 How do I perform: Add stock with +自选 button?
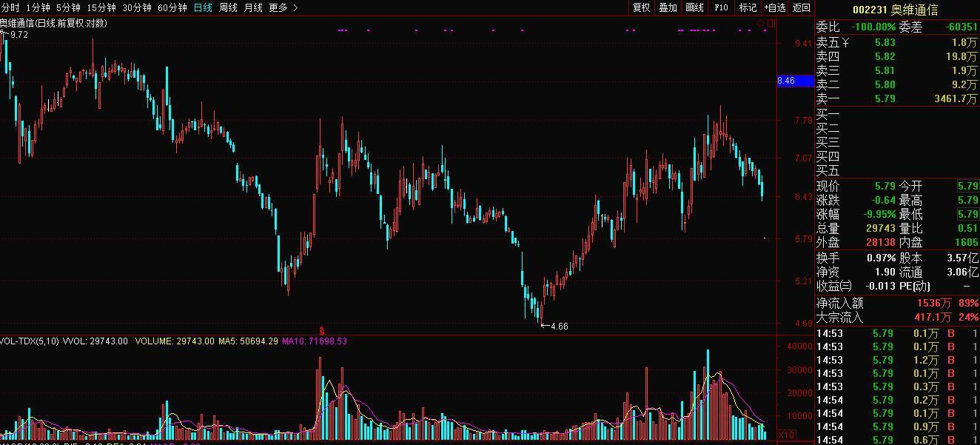coord(774,7)
